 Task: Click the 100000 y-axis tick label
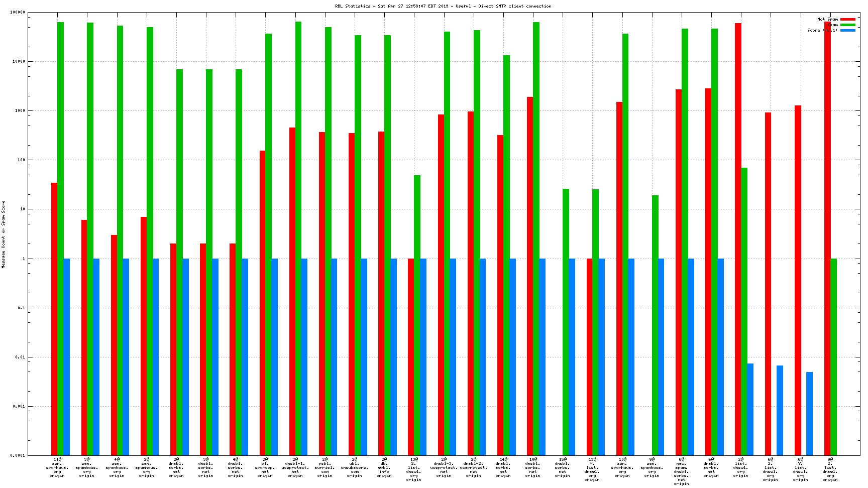[x=18, y=13]
